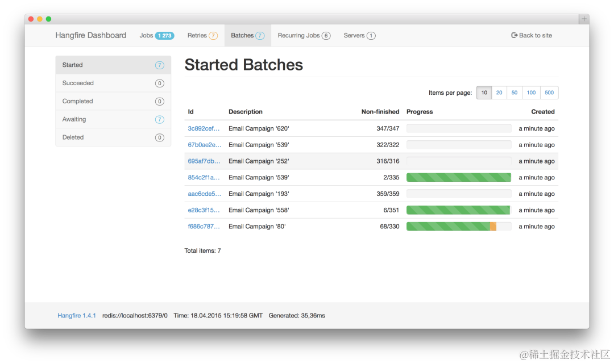Image resolution: width=614 pixels, height=364 pixels.
Task: Click the footer Time stamp text
Action: tap(218, 316)
